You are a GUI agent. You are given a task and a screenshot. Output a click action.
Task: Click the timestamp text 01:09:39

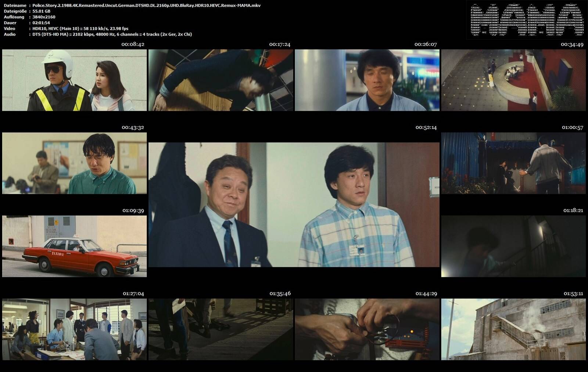pyautogui.click(x=133, y=210)
